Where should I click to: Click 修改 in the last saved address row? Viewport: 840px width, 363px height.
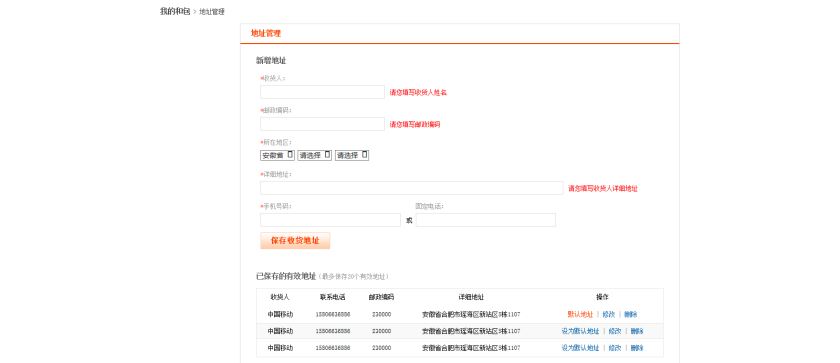615,348
